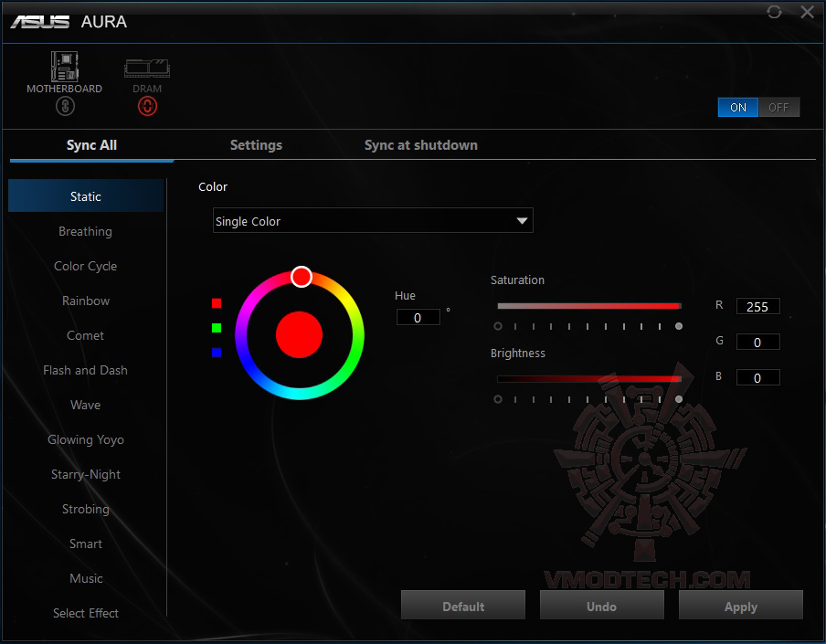Click the green preset color swatch
The width and height of the screenshot is (826, 644).
(217, 328)
